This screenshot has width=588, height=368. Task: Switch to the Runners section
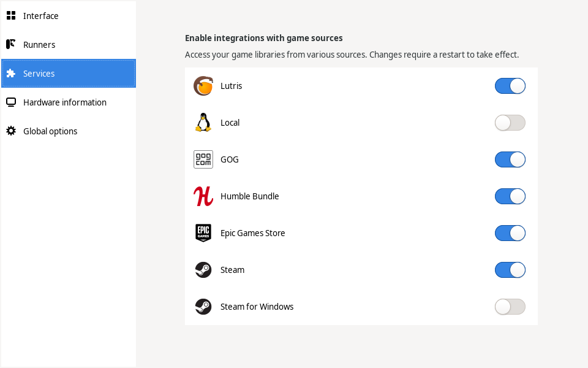pyautogui.click(x=39, y=44)
